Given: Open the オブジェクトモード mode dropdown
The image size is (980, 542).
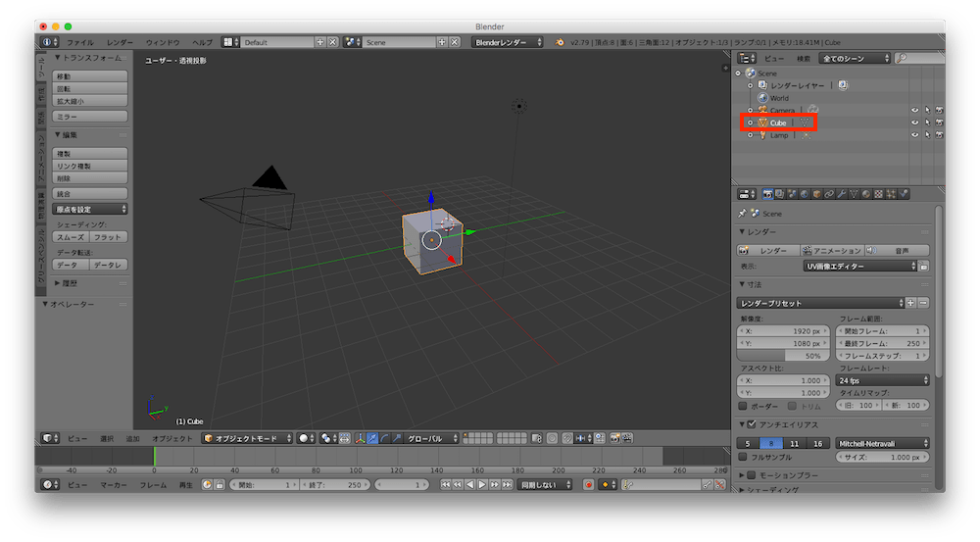Looking at the screenshot, I should [248, 438].
